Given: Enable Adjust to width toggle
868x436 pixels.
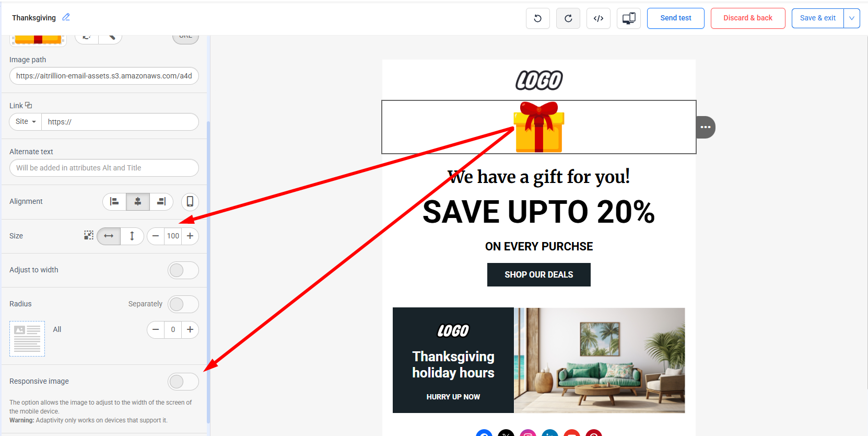Looking at the screenshot, I should pyautogui.click(x=183, y=270).
